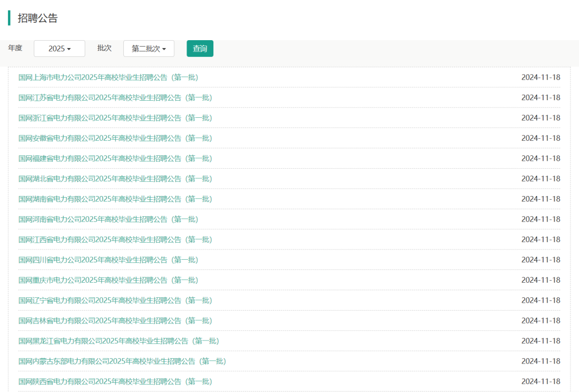Open 国网江西省电力有限公司 recruitment announcement
Viewport: 579px width, 392px height.
115,239
